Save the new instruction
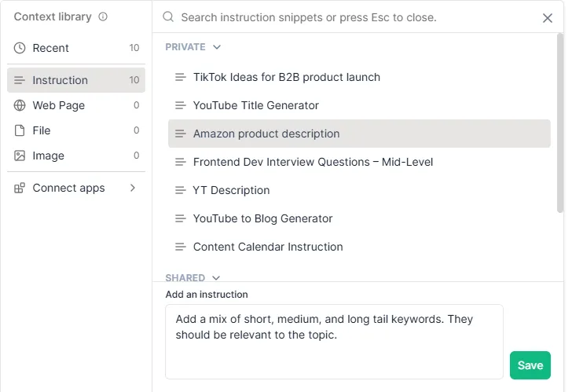Screen dimensions: 572x392 (x=530, y=365)
